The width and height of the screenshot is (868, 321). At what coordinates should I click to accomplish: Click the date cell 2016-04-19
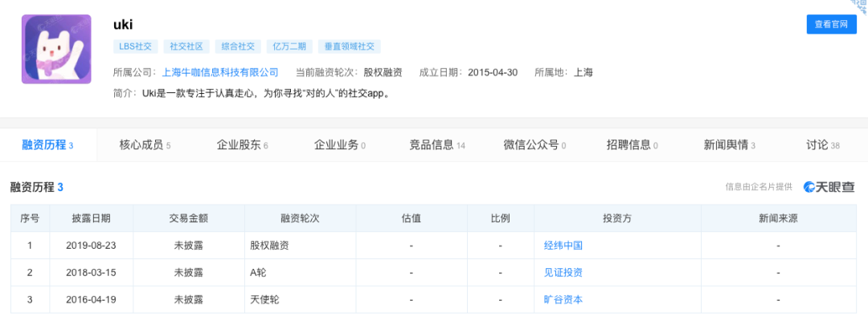click(x=92, y=300)
